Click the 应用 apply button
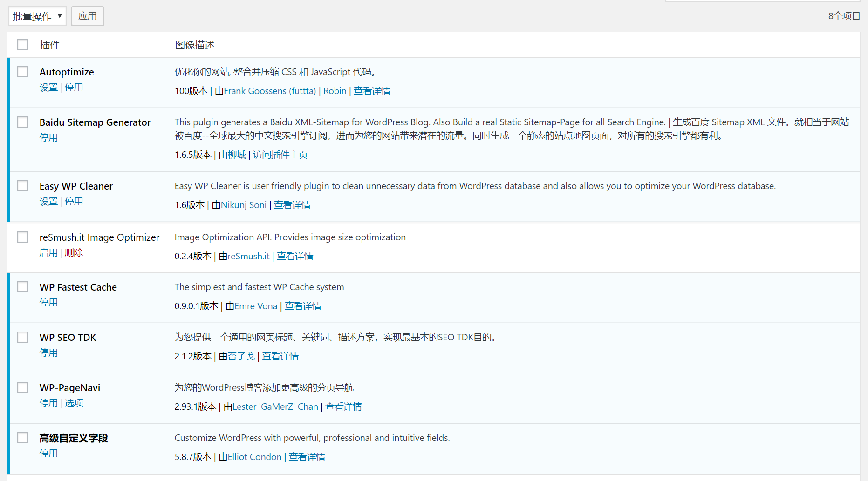The image size is (868, 481). coord(88,16)
